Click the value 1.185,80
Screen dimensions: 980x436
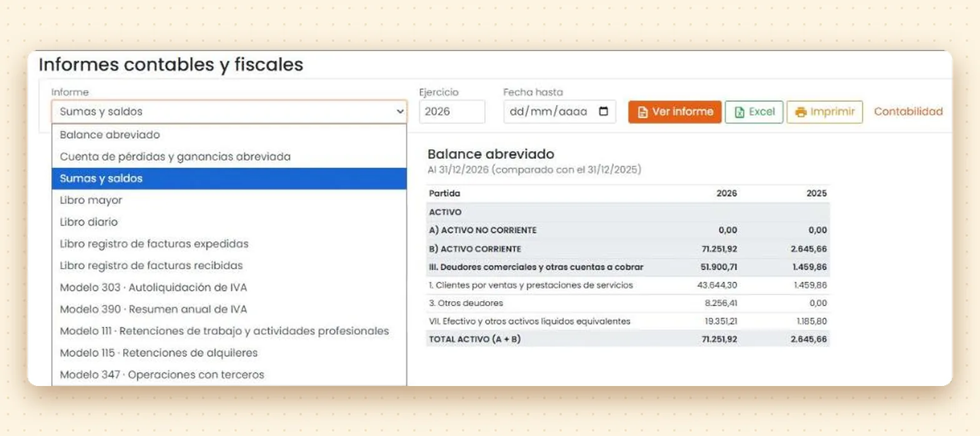coord(812,321)
